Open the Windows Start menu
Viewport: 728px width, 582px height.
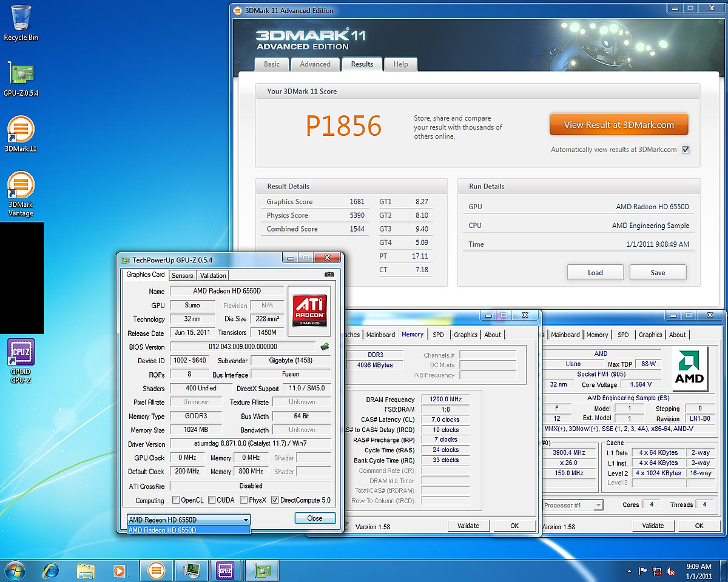(x=15, y=570)
